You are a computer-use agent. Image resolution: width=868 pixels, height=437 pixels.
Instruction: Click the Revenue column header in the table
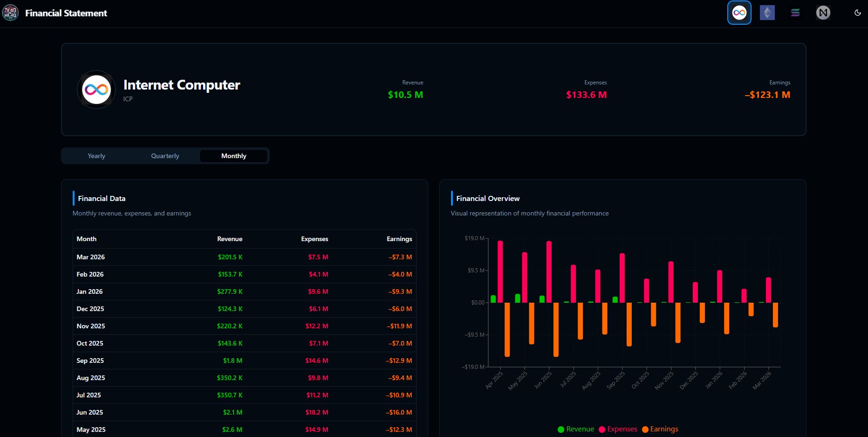(230, 239)
